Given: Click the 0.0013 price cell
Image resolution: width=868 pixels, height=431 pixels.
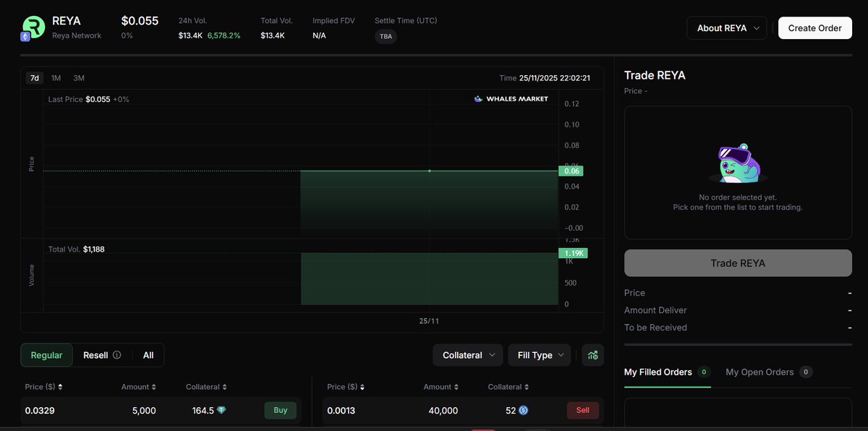Looking at the screenshot, I should [x=341, y=410].
